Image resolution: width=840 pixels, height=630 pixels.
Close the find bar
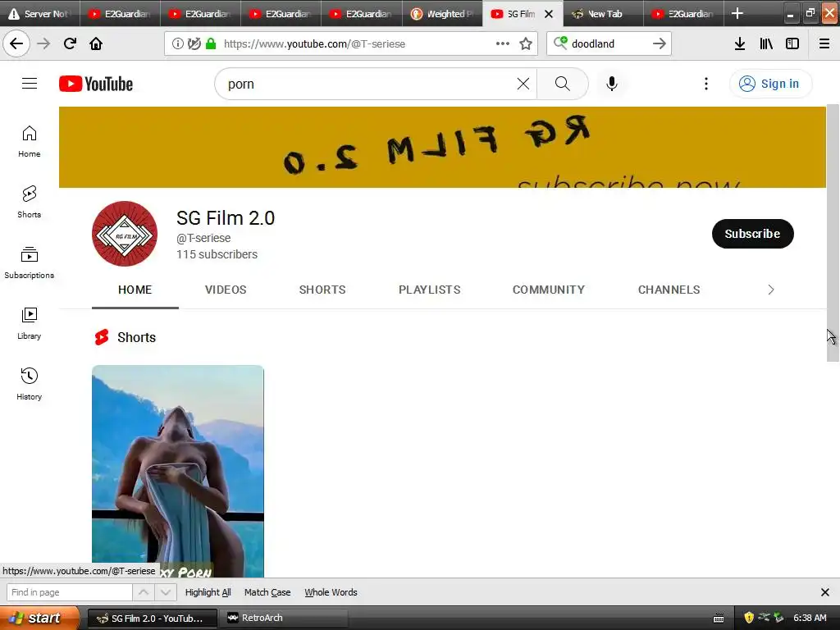pyautogui.click(x=825, y=592)
